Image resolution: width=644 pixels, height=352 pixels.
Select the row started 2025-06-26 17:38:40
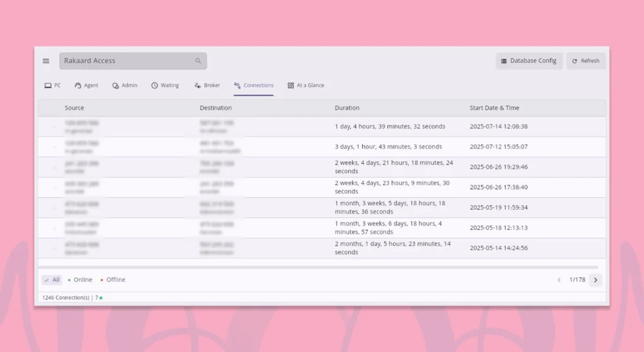click(322, 187)
